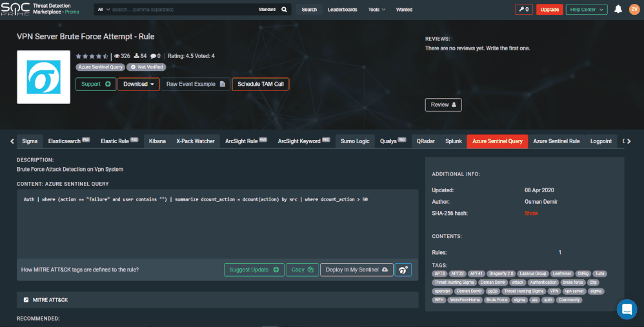The width and height of the screenshot is (644, 327).
Task: Expand the MITRE ATT&CK section
Action: [217, 300]
